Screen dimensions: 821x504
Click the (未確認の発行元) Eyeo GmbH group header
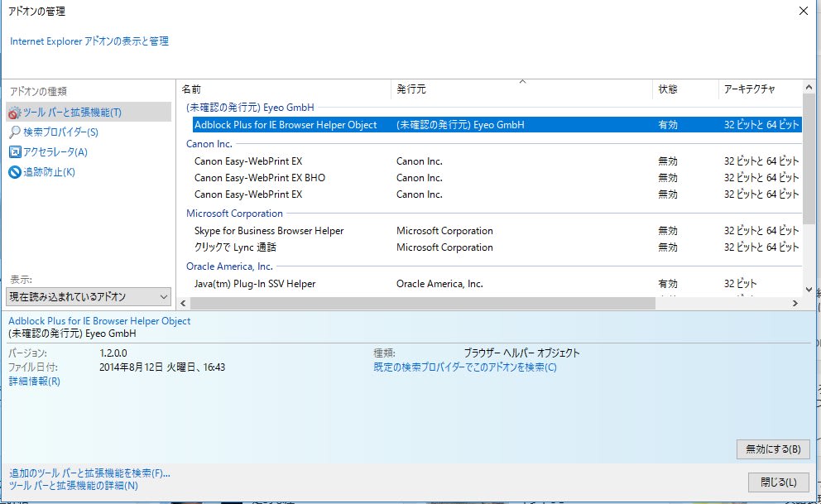(x=250, y=108)
